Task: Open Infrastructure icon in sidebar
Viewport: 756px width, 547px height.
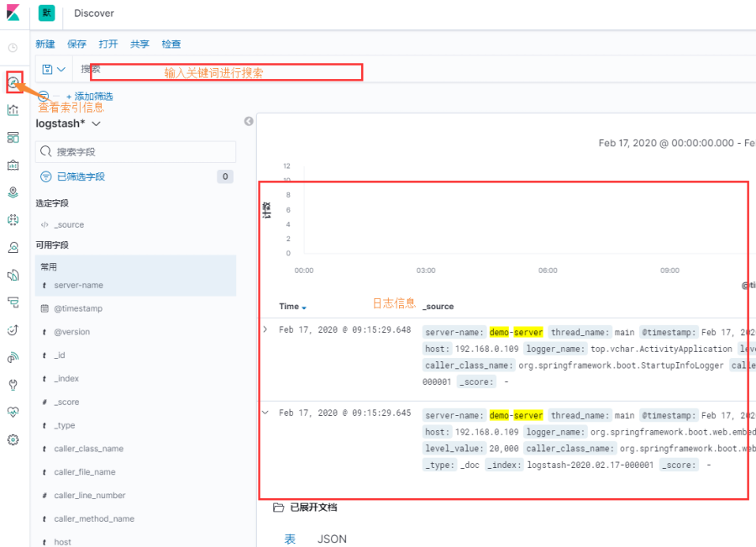Action: point(13,247)
